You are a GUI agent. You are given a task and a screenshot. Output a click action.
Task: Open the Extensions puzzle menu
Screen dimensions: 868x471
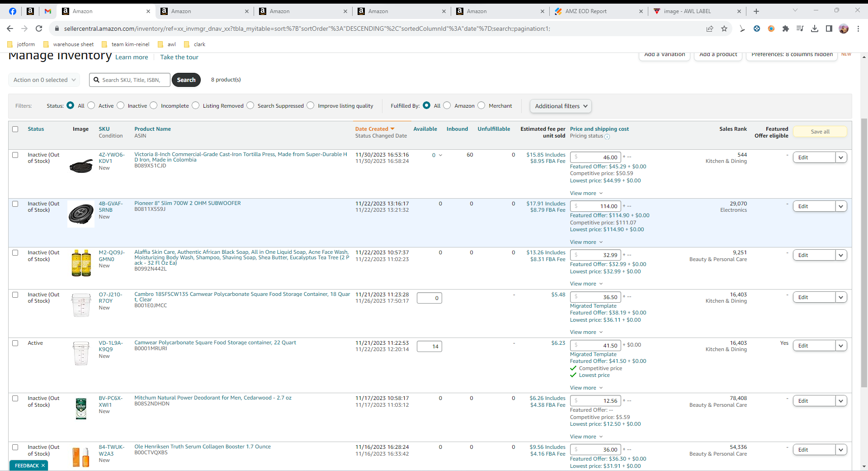786,29
